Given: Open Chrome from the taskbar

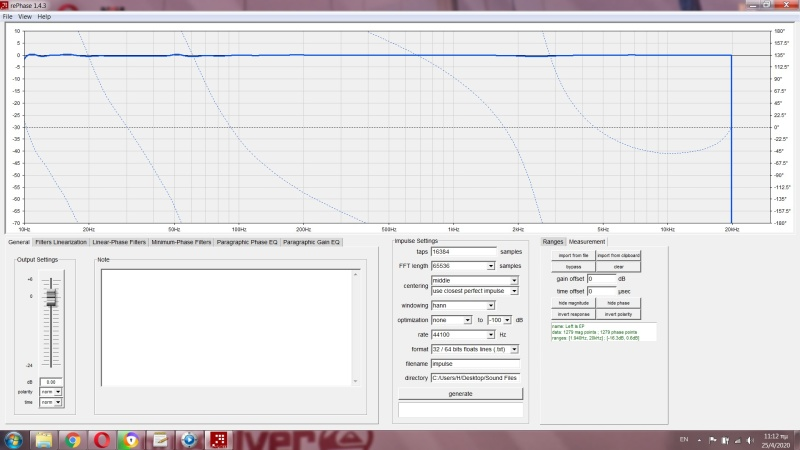Looking at the screenshot, I should [73, 439].
